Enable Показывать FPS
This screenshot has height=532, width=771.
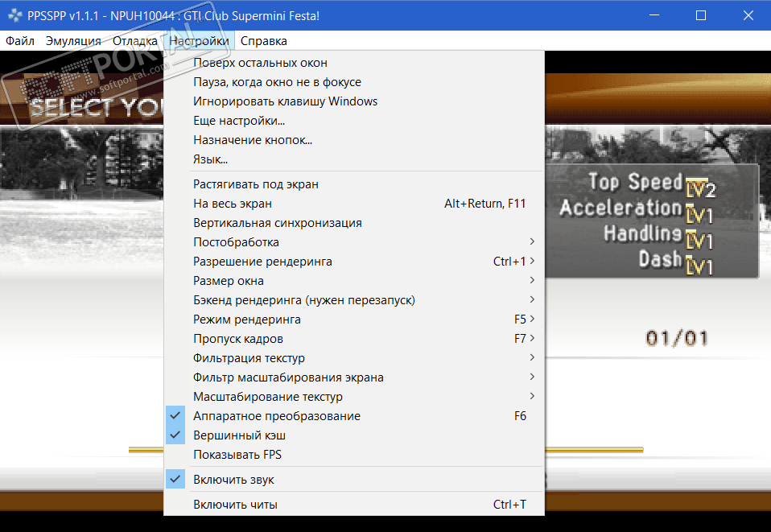tap(354, 455)
